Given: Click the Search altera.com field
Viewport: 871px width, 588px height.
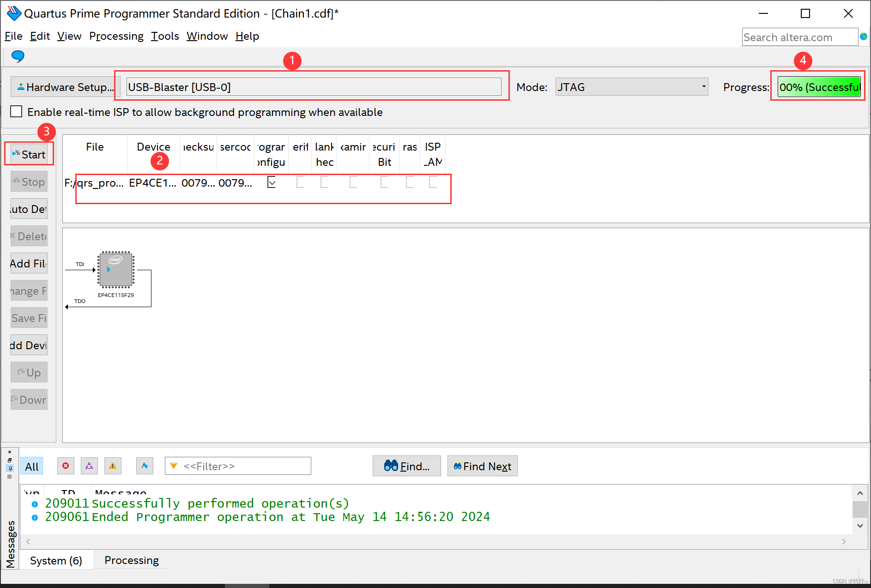Looking at the screenshot, I should tap(800, 37).
